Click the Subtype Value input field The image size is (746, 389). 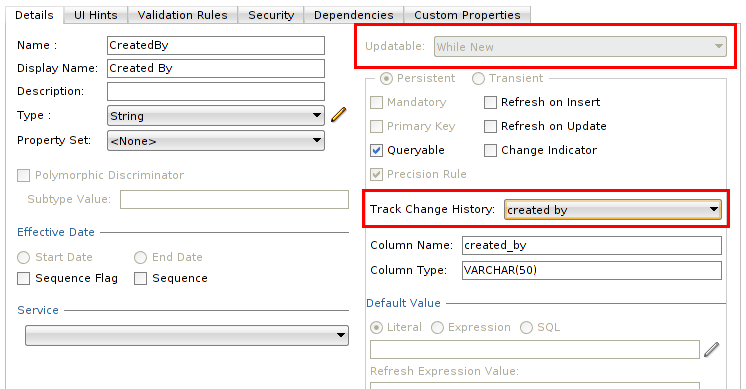click(234, 199)
